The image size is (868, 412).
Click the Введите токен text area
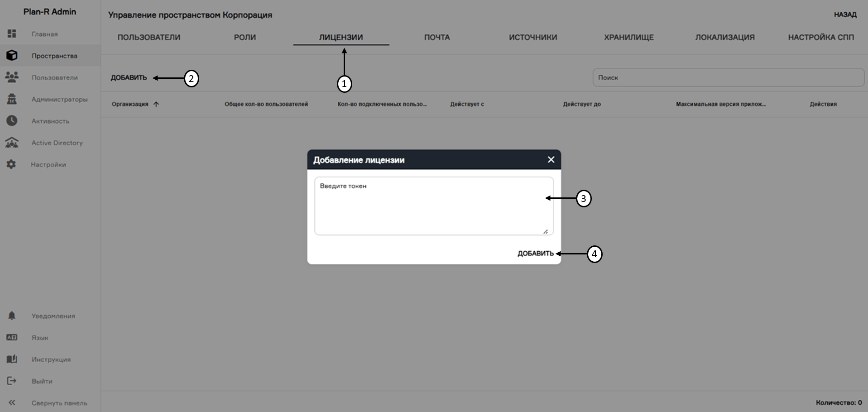tap(433, 205)
